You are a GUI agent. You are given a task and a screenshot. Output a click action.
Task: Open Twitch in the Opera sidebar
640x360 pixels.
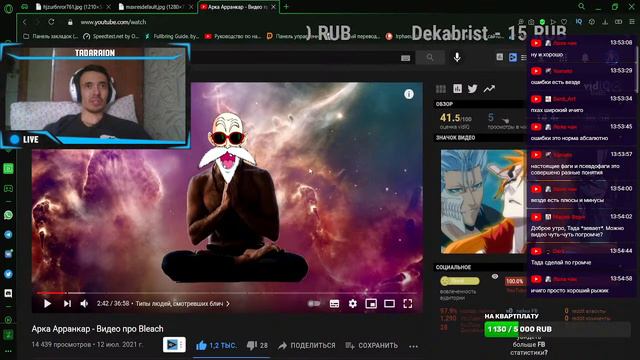[8, 168]
